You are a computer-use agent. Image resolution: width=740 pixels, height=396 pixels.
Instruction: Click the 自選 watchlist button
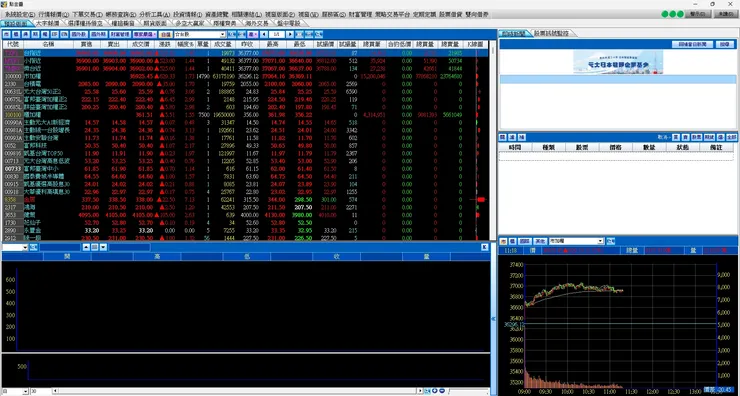click(165, 34)
